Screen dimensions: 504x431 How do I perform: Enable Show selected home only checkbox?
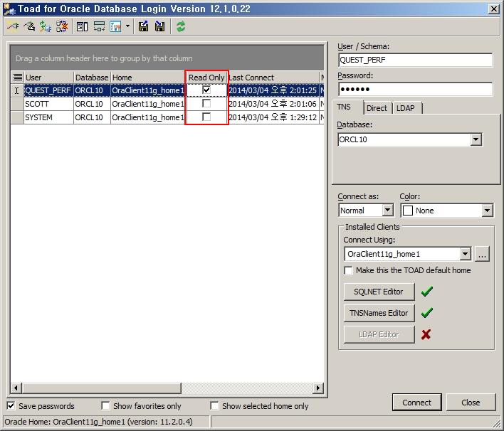(214, 405)
